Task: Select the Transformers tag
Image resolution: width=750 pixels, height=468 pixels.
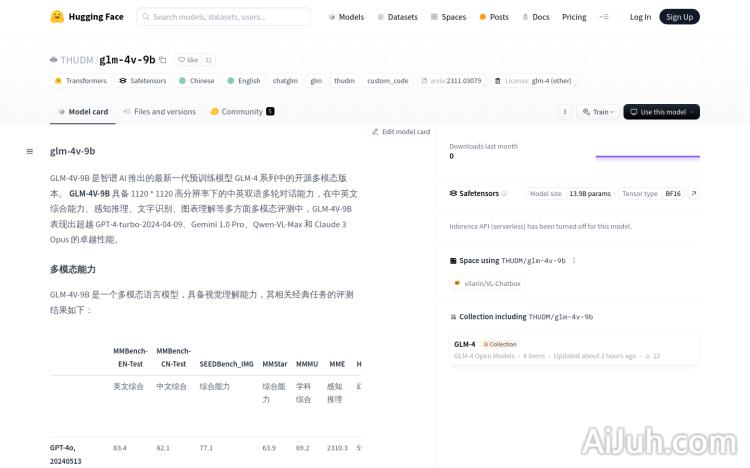Action: point(81,81)
